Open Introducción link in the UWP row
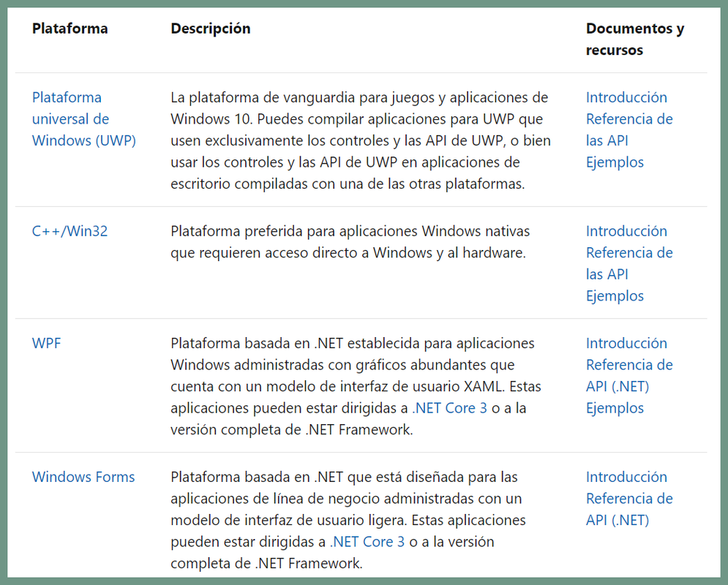 [626, 97]
